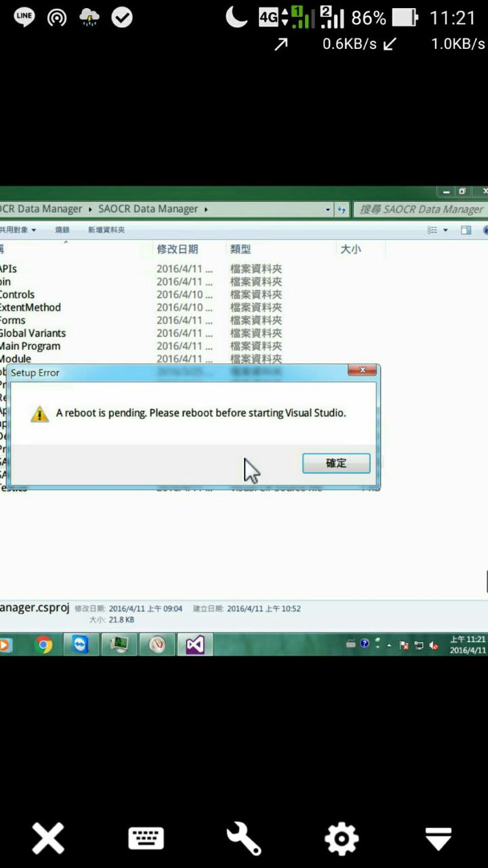Select the Main Program folder
This screenshot has height=868, width=488.
tap(30, 346)
